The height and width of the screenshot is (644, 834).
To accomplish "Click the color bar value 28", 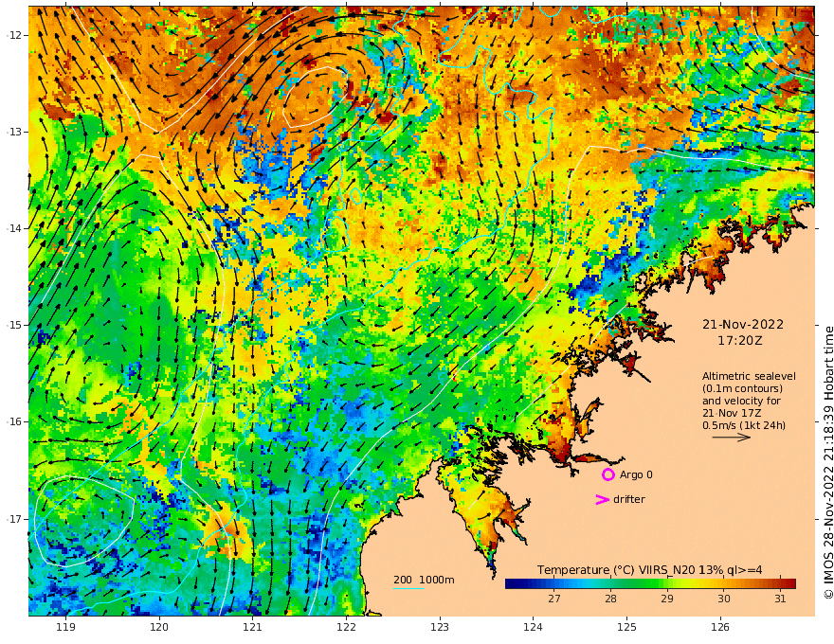I will tap(610, 599).
